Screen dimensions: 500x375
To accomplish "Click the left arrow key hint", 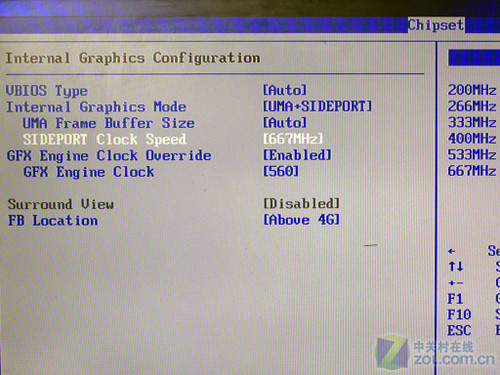I will tap(452, 251).
